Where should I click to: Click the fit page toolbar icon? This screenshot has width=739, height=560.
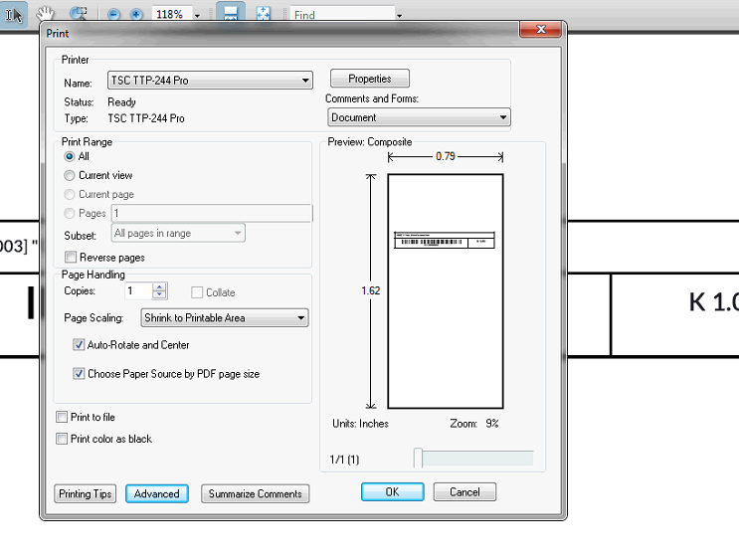(x=263, y=14)
